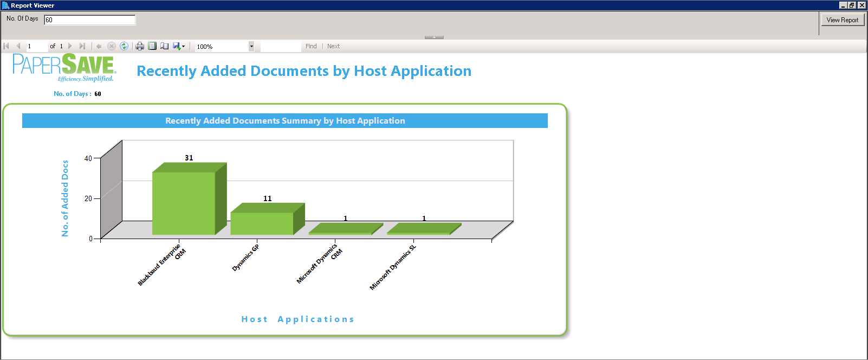Click the PaperSave logo

click(64, 67)
